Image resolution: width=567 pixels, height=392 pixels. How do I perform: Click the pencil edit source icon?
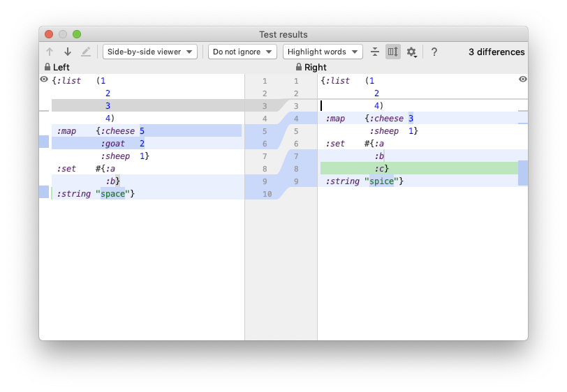86,52
